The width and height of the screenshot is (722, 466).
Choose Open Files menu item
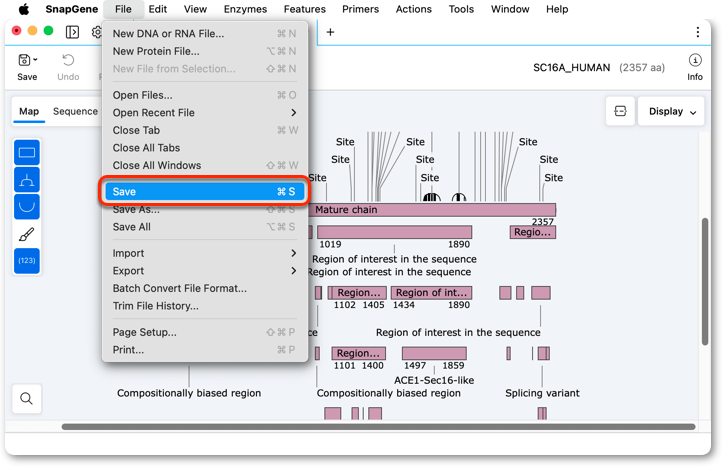[x=204, y=95]
